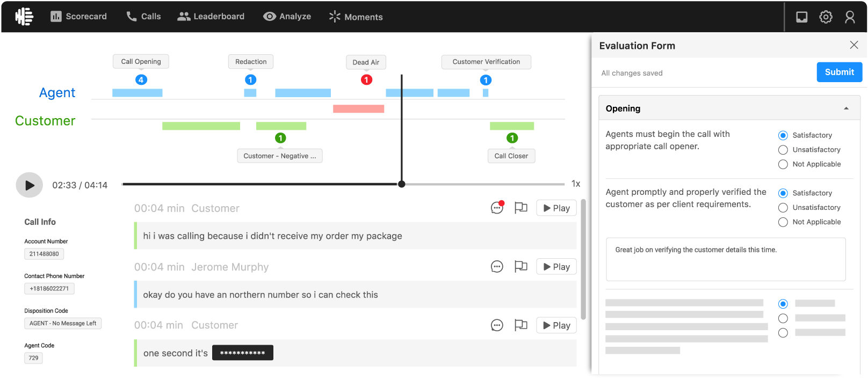868x379 pixels.
Task: Switch to the Analyze page
Action: point(287,17)
